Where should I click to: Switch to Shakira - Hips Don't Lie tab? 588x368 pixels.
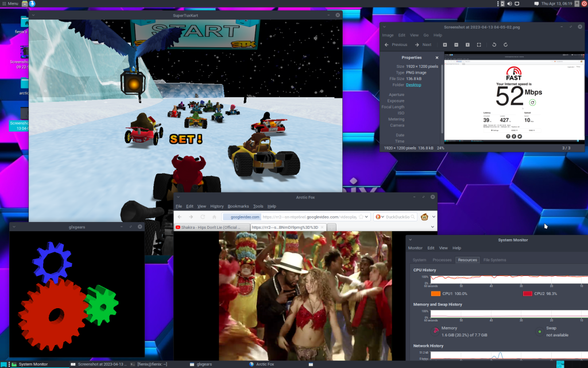(x=212, y=227)
